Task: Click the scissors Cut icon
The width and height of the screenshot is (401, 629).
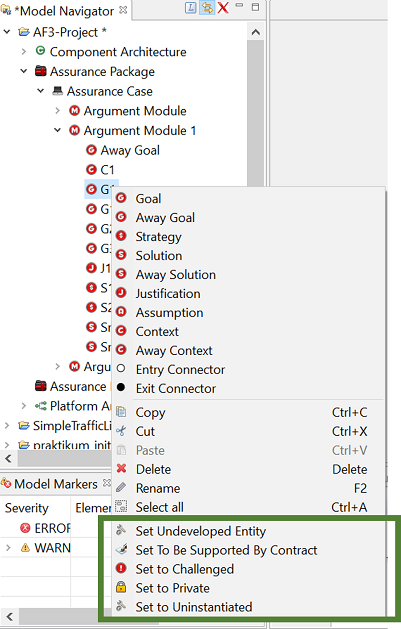Action: point(121,431)
